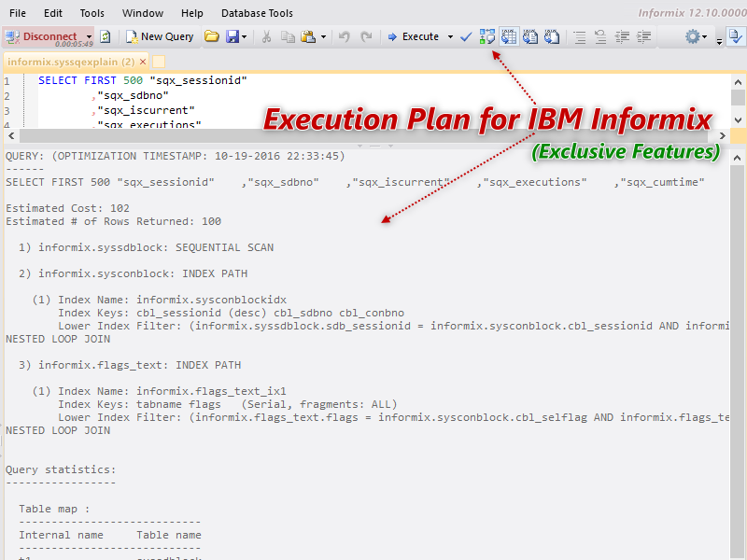Click the undo arrow icon
This screenshot has width=747, height=560.
coord(344,36)
